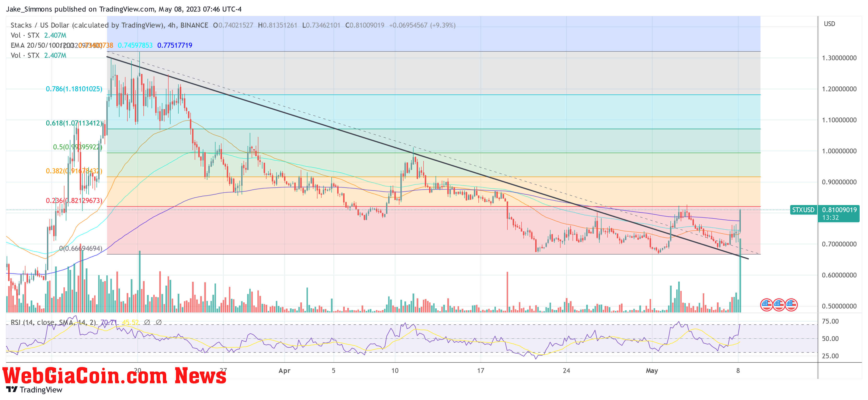Image resolution: width=868 pixels, height=400 pixels.
Task: Click the 0.74597853 EMA value in legend
Action: tap(135, 45)
